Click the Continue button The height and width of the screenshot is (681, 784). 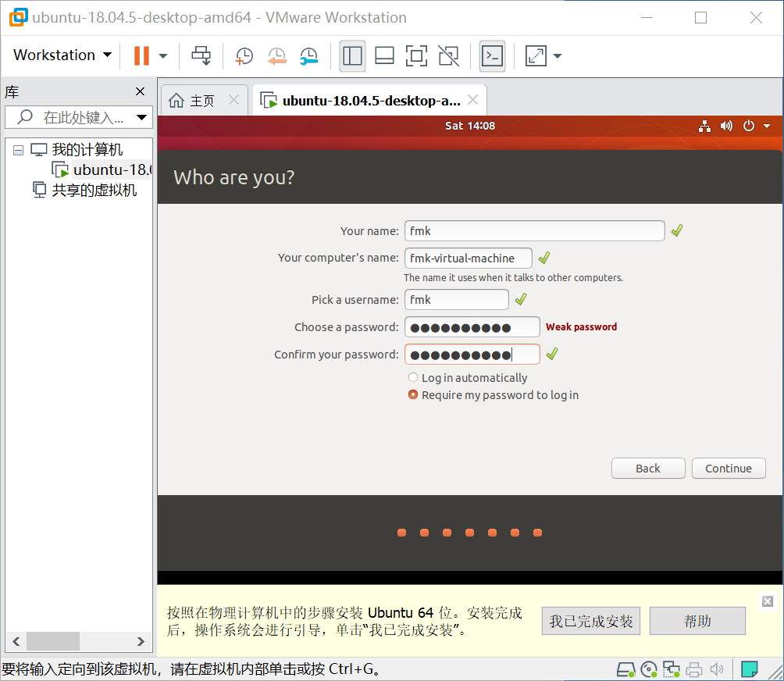coord(729,469)
